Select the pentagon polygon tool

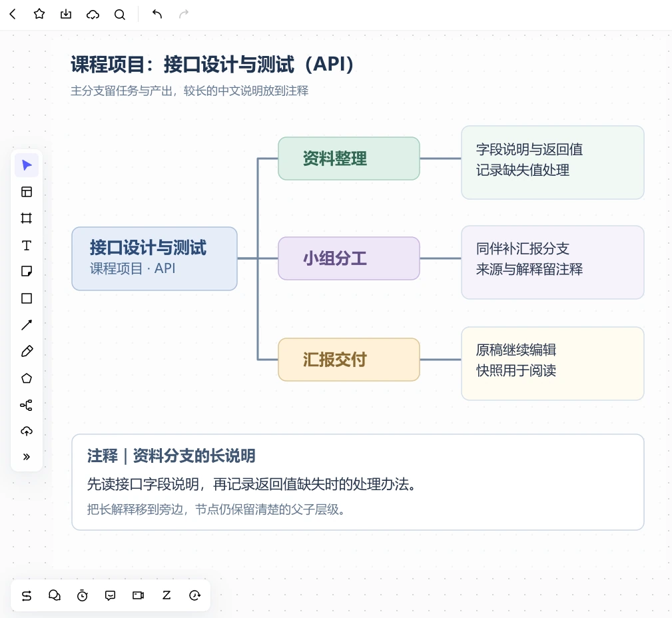(x=27, y=378)
